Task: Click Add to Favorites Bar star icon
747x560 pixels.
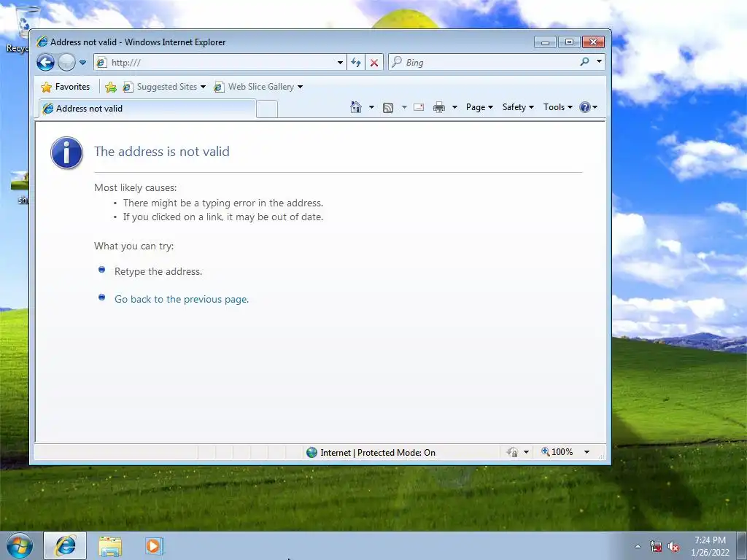Action: coord(111,87)
